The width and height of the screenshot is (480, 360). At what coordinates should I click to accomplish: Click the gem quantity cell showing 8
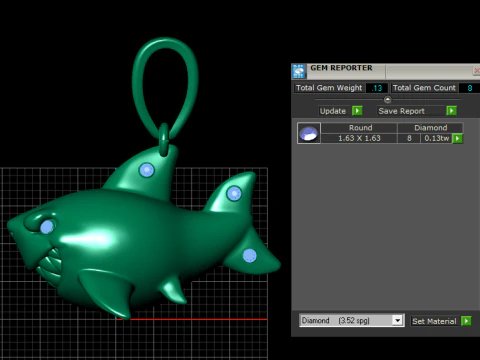[409, 138]
